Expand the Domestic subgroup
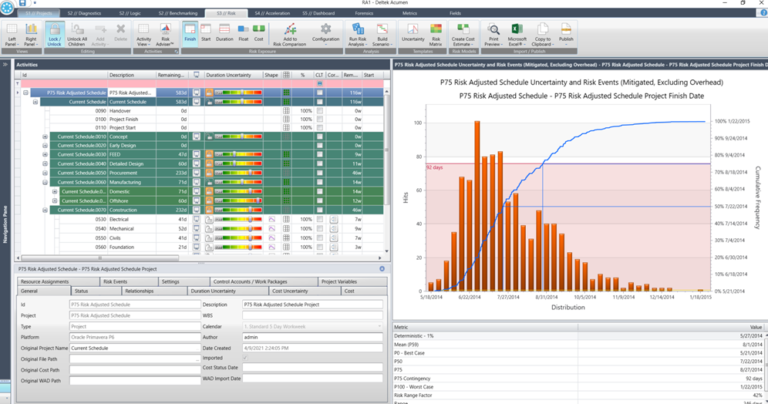This screenshot has height=404, width=768. point(55,191)
